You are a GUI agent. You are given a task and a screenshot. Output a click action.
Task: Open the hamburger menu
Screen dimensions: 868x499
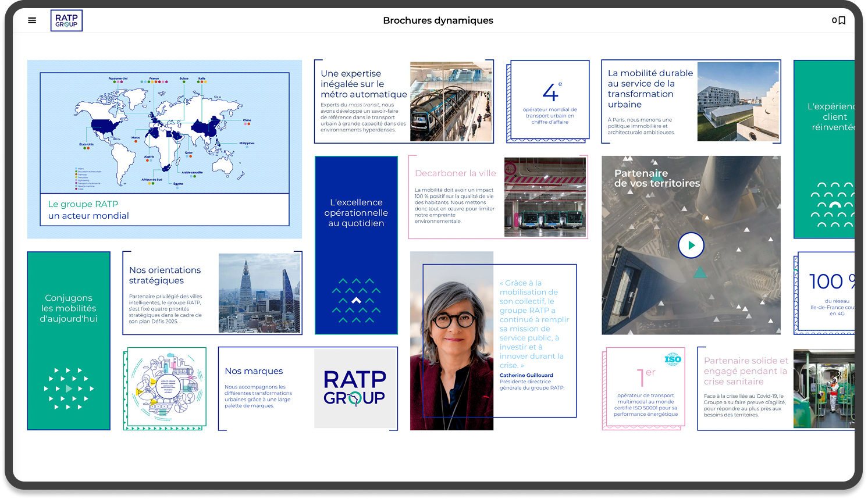pos(32,20)
